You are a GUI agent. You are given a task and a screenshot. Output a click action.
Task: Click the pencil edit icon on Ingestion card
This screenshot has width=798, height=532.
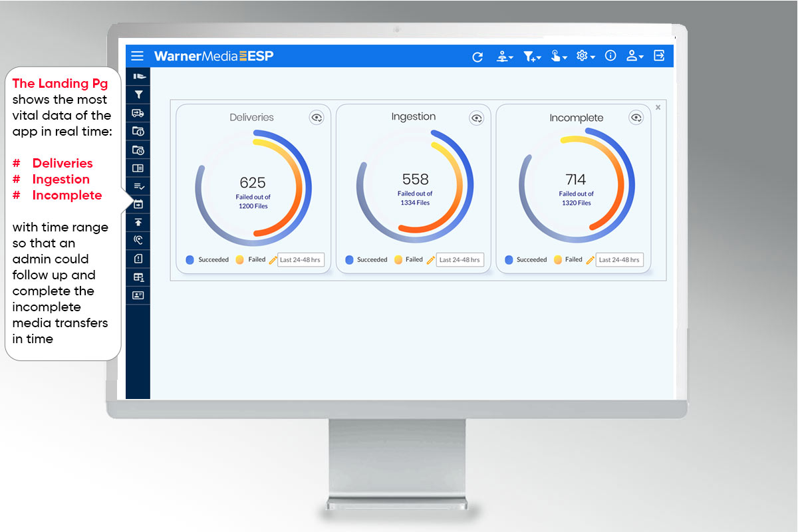[431, 260]
